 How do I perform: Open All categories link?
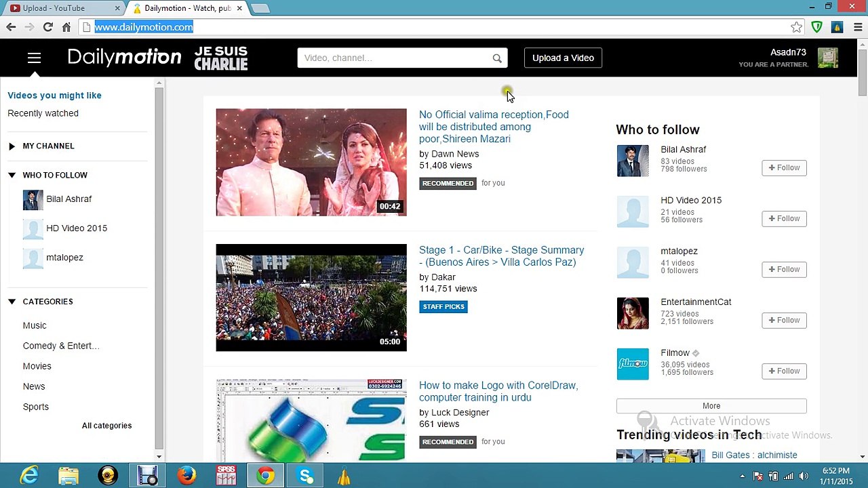point(106,426)
